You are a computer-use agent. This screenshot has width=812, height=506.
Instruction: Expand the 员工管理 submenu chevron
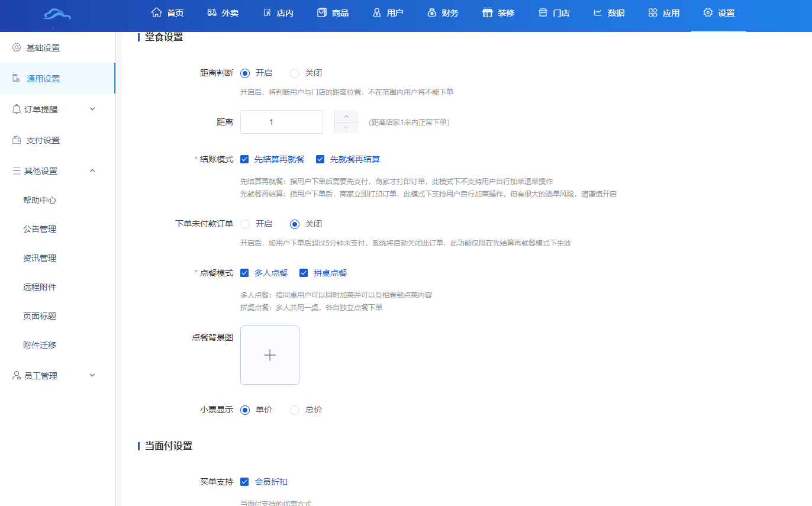point(92,375)
